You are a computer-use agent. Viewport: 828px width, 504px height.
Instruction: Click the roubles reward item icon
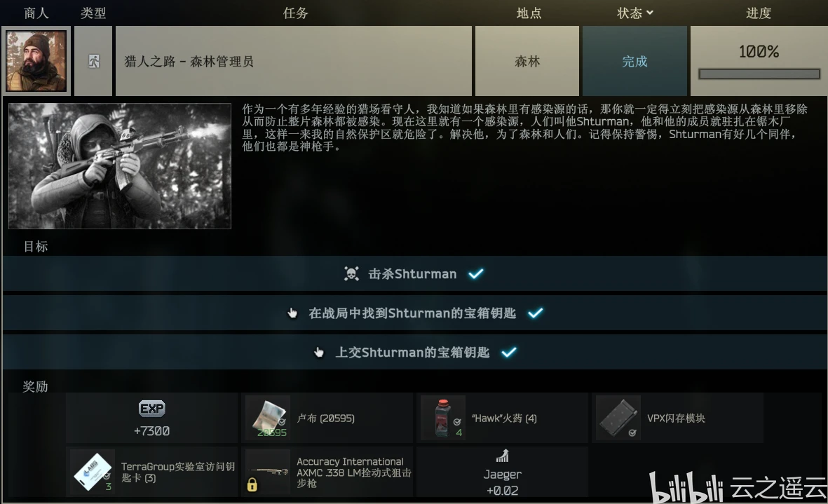[x=268, y=418]
